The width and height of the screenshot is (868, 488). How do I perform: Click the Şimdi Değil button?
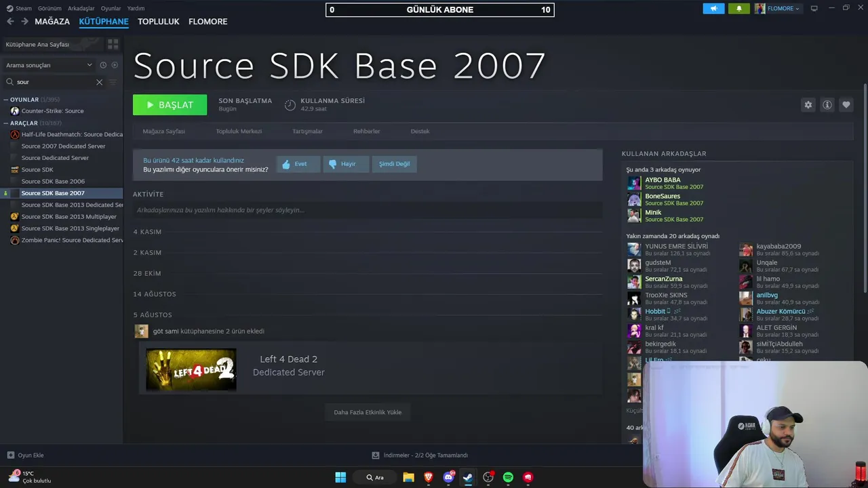tap(394, 164)
